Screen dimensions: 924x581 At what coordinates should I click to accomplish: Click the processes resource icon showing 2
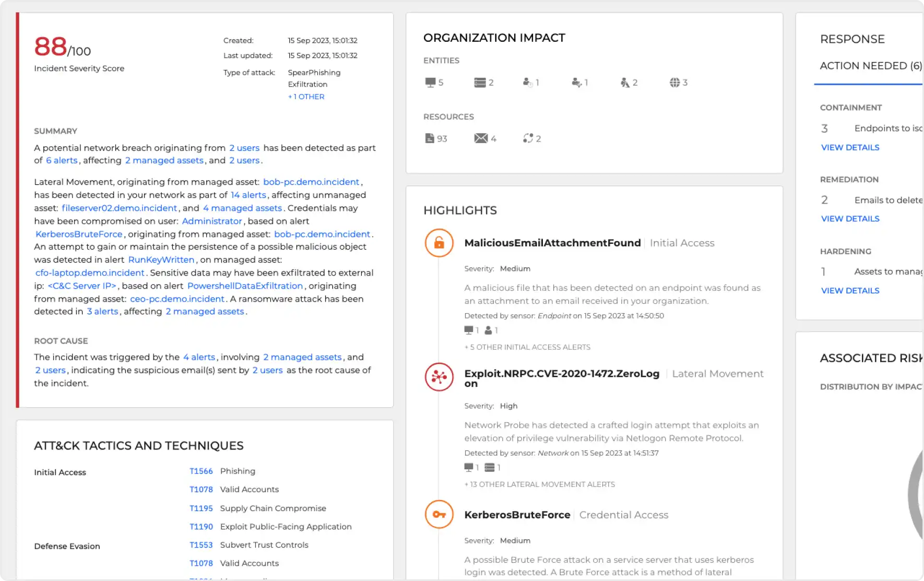[x=528, y=138]
